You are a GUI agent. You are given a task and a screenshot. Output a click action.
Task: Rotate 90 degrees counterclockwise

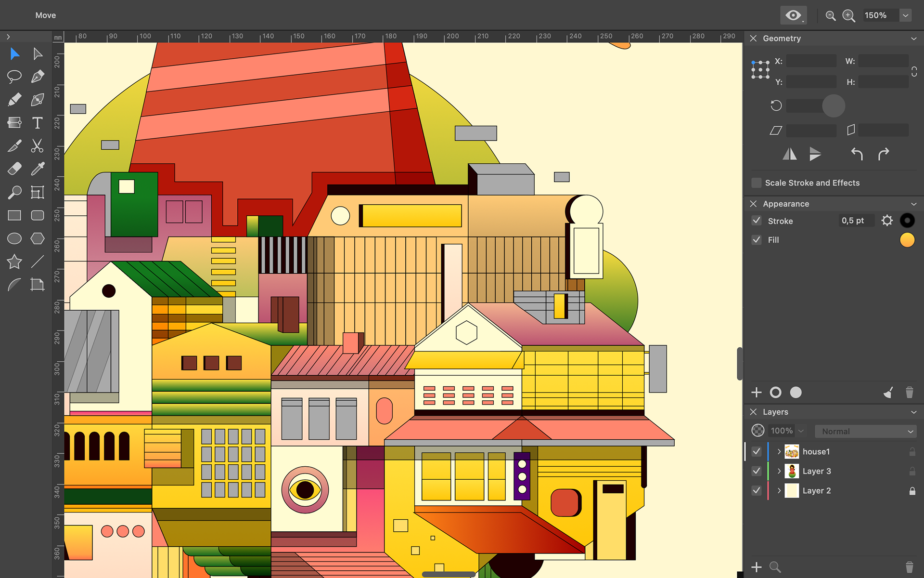857,154
